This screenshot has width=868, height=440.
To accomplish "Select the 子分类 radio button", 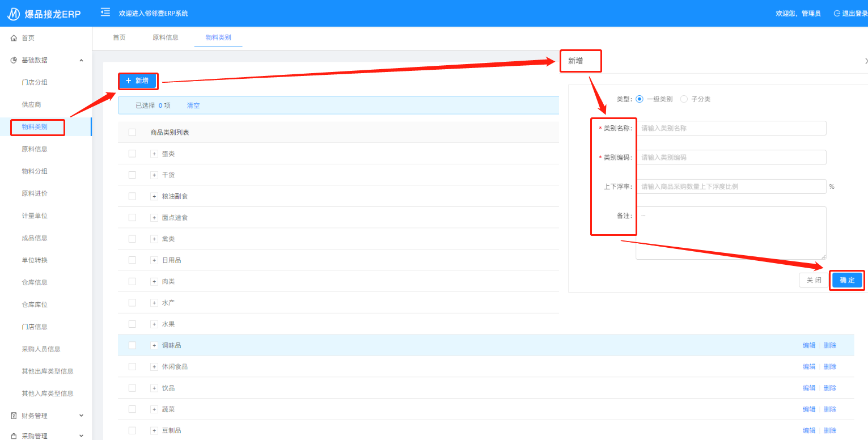I will click(684, 99).
